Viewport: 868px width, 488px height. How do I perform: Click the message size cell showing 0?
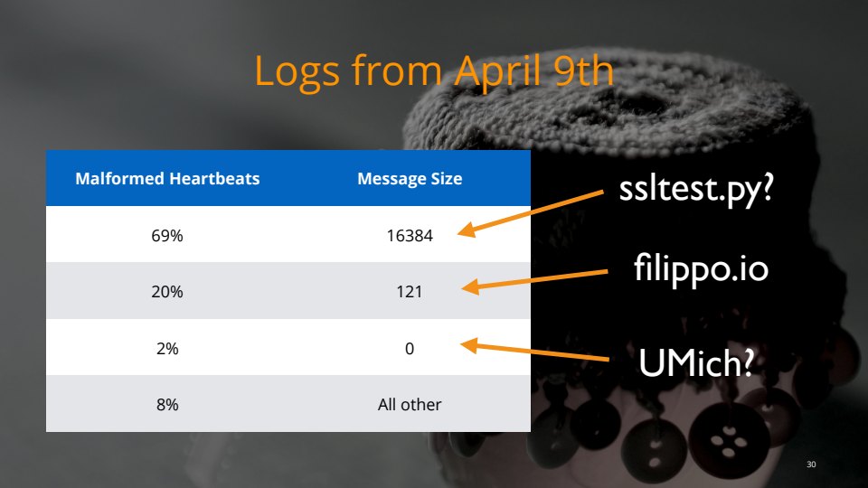[x=410, y=348]
